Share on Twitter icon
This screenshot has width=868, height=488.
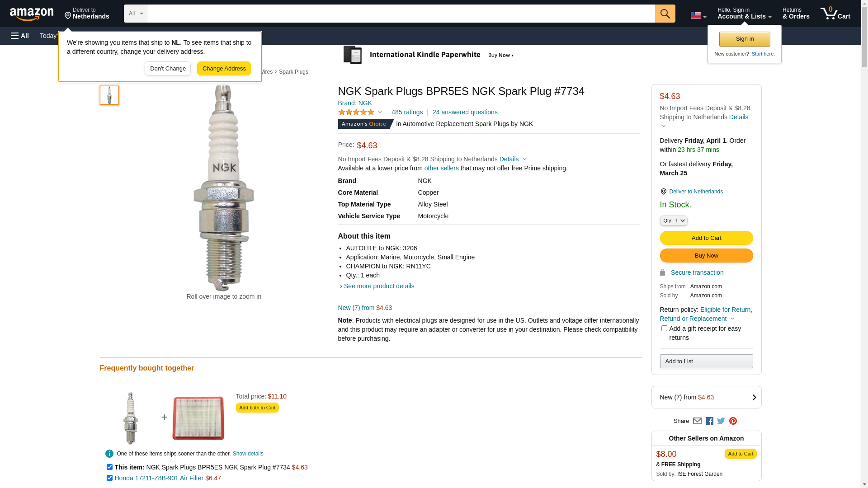click(721, 421)
